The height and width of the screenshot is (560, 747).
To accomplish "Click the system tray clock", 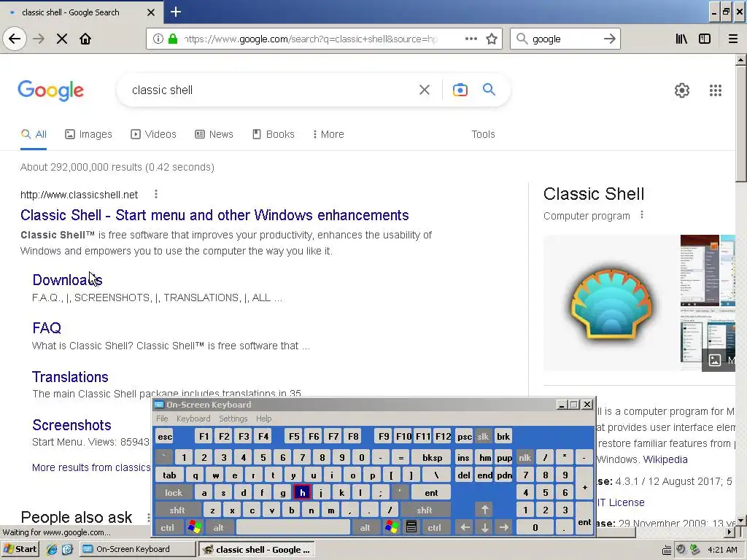I will (722, 550).
